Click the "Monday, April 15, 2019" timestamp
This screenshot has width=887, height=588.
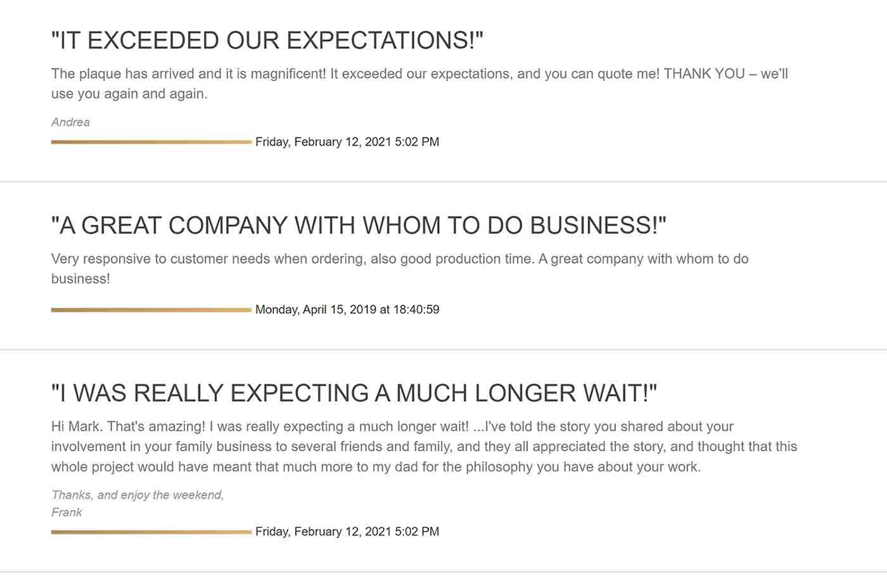[347, 310]
